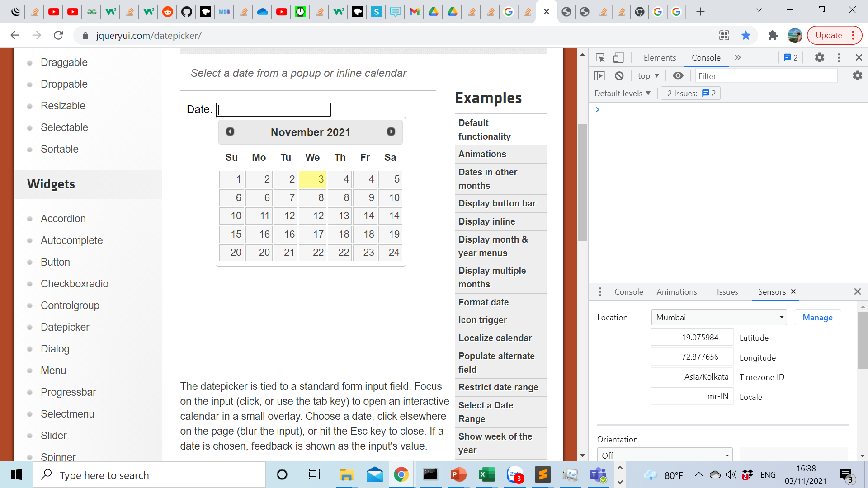Select date 3 highlighted in yellow
Viewport: 868px width, 488px height.
312,179
